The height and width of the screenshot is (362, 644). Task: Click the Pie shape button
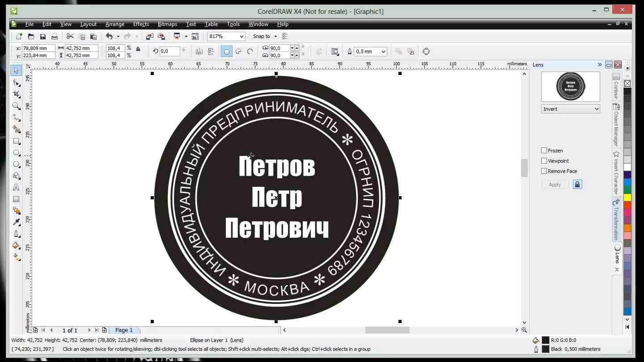pos(238,52)
